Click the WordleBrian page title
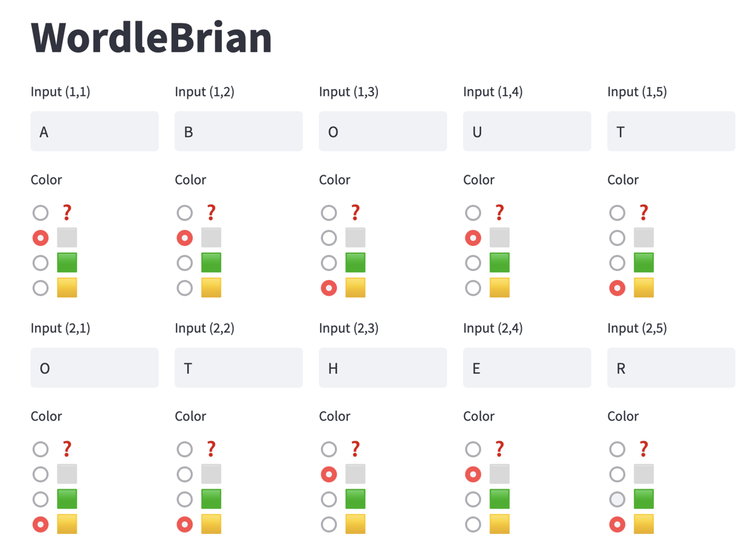The image size is (756, 551). click(151, 37)
